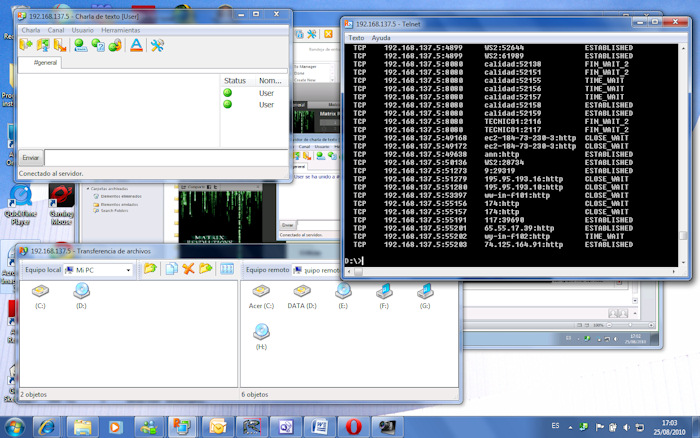Image resolution: width=700 pixels, height=438 pixels.
Task: Click the delete (red X) icon in file transfer
Action: coord(187,269)
